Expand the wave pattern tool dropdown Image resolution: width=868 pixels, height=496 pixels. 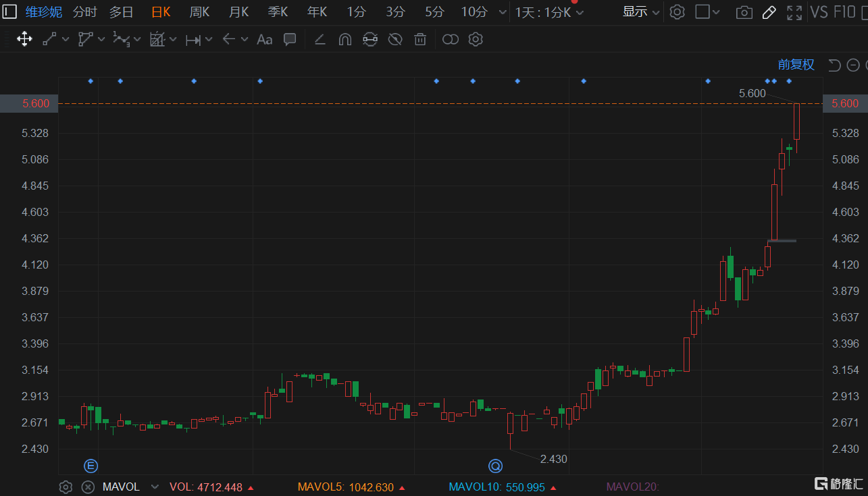tap(137, 39)
